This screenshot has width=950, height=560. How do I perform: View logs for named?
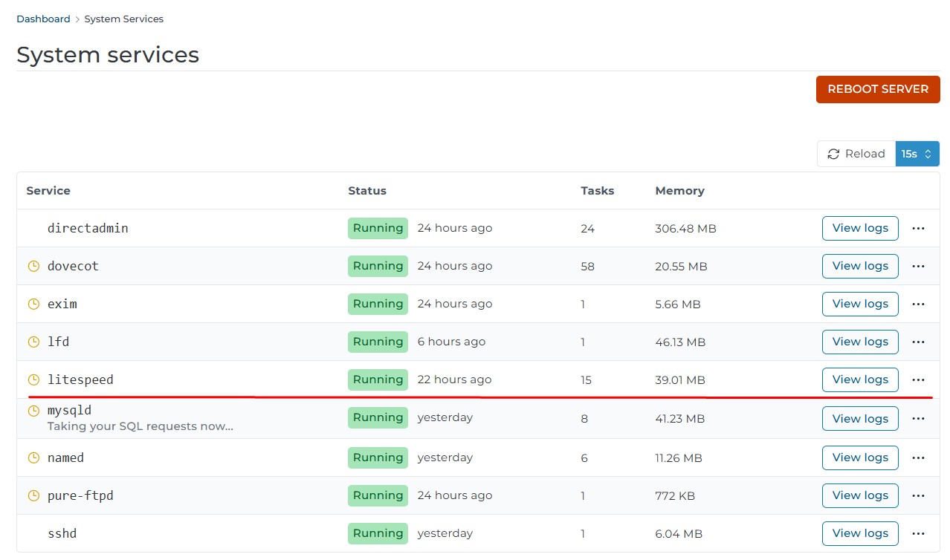[x=860, y=458]
